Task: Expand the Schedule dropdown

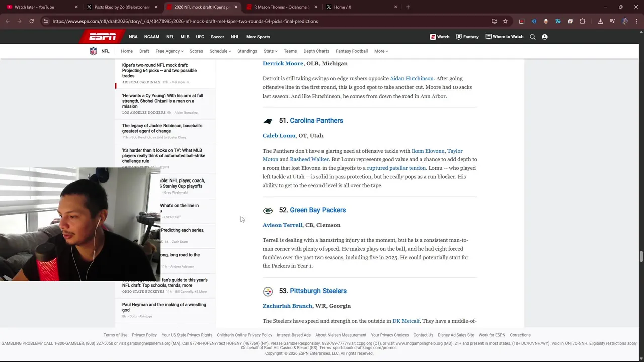Action: (x=220, y=51)
